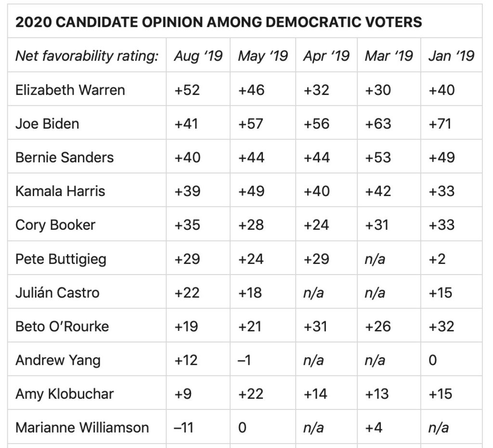Select the Cory Booker row name
The width and height of the screenshot is (493, 448).
(55, 225)
